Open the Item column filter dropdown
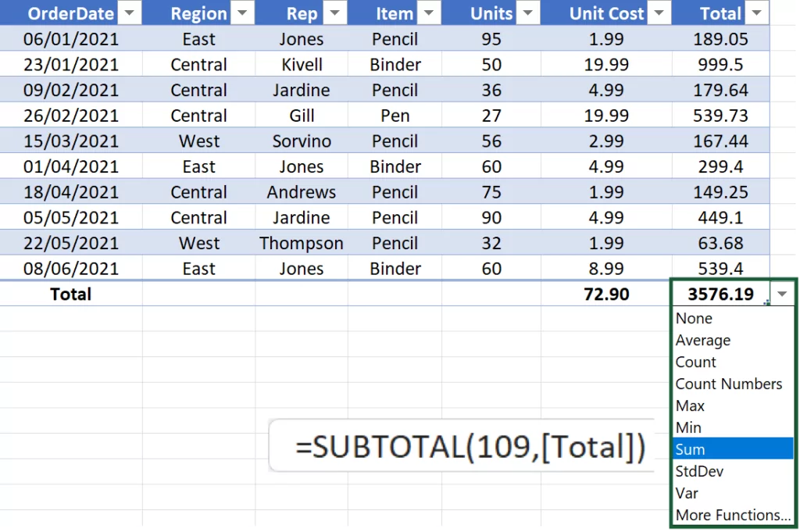 tap(429, 13)
